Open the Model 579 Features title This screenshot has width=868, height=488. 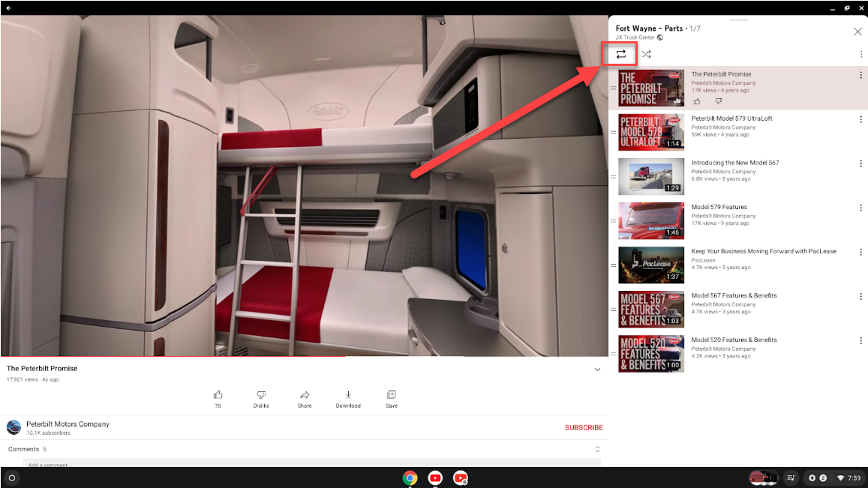pyautogui.click(x=719, y=207)
